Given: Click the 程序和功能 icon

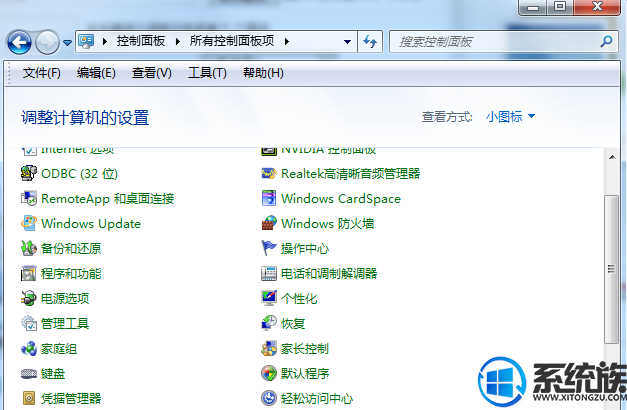Looking at the screenshot, I should click(29, 274).
